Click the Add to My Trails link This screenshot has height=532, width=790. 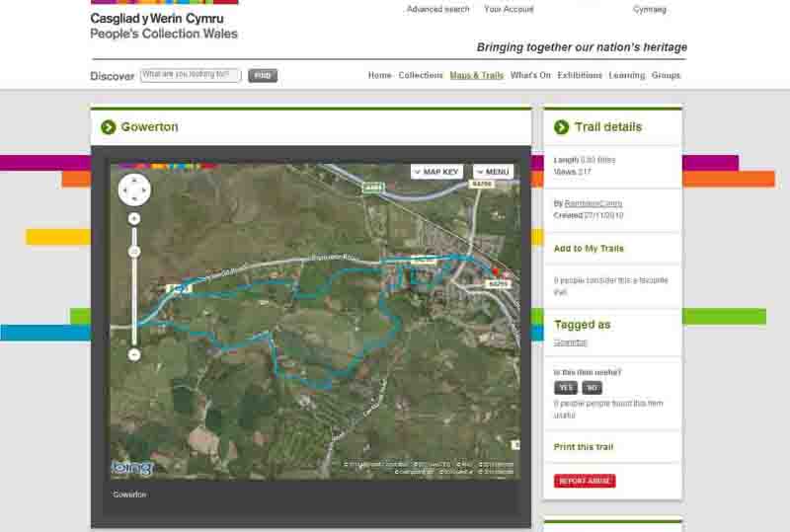click(589, 249)
